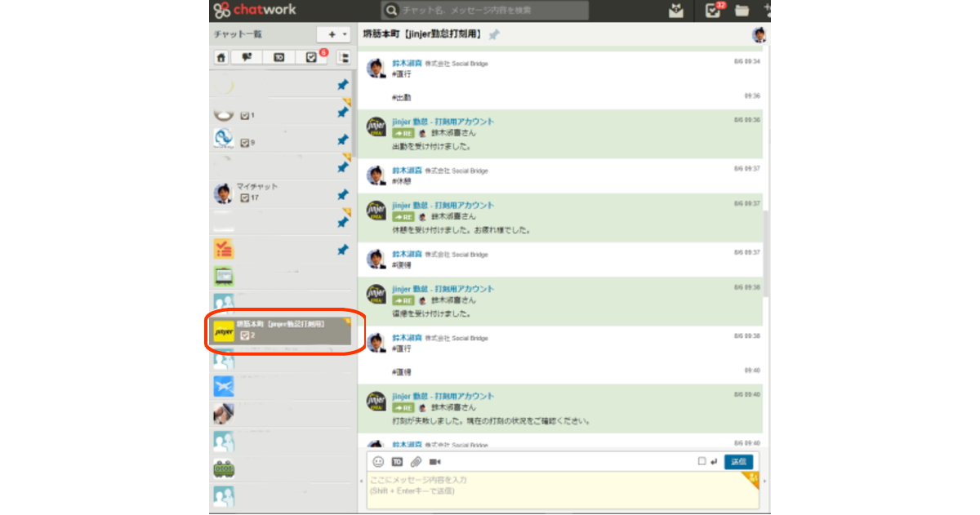Viewport: 980px width, 515px height.
Task: Click the Chatwork logo
Action: coord(254,10)
